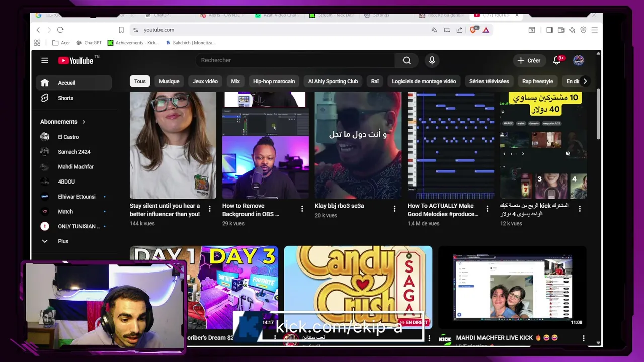The image size is (644, 362).
Task: Open the browser main menu icon
Action: [594, 30]
